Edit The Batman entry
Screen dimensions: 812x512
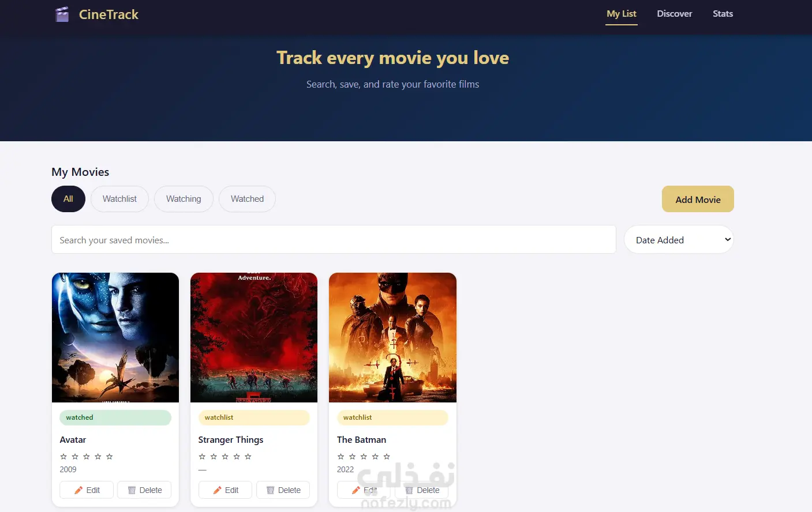[x=364, y=490]
